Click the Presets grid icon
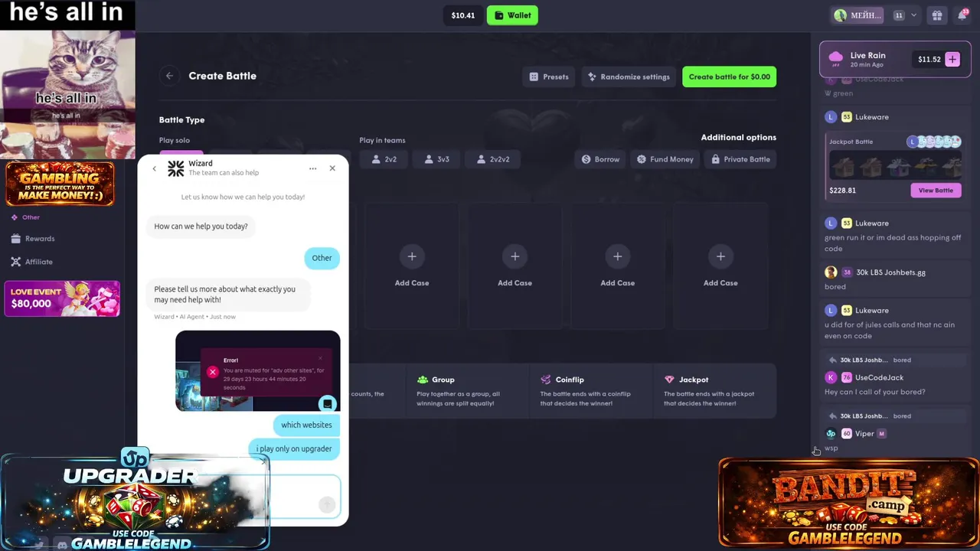Screen dimensions: 980x551 [x=534, y=77]
